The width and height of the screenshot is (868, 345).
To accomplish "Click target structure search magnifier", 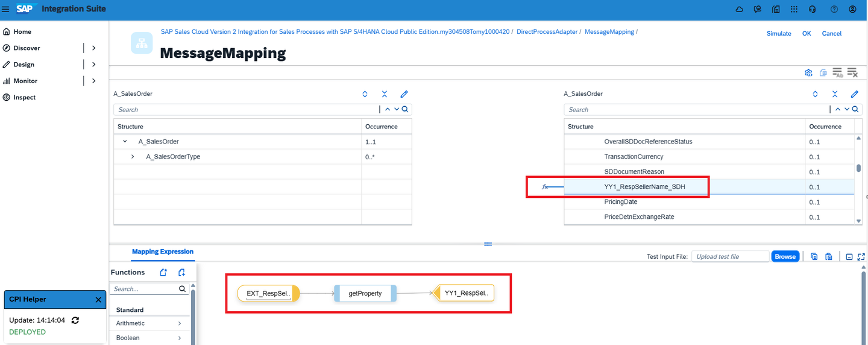I will (x=855, y=109).
